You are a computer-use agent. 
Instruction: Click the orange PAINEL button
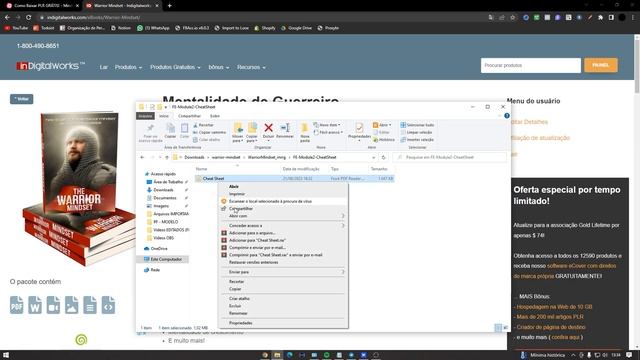click(600, 65)
